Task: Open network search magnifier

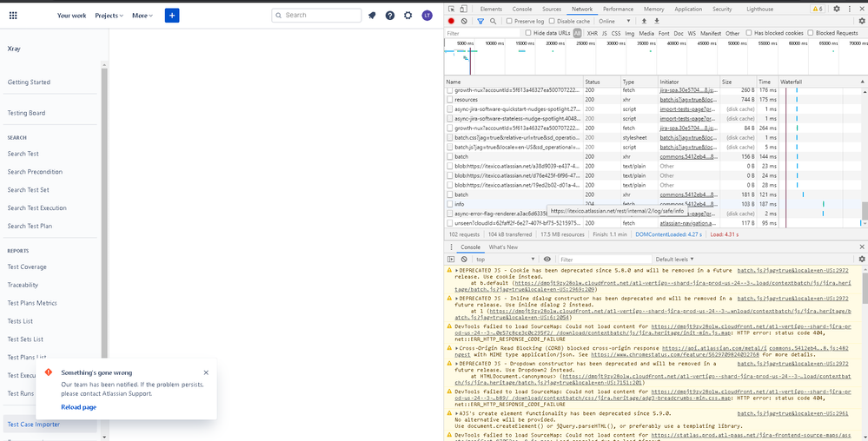Action: (493, 21)
